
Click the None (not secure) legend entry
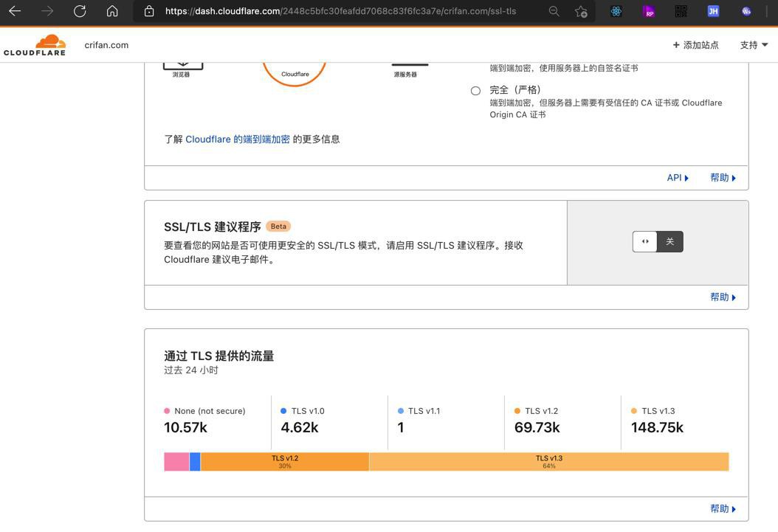pos(204,411)
